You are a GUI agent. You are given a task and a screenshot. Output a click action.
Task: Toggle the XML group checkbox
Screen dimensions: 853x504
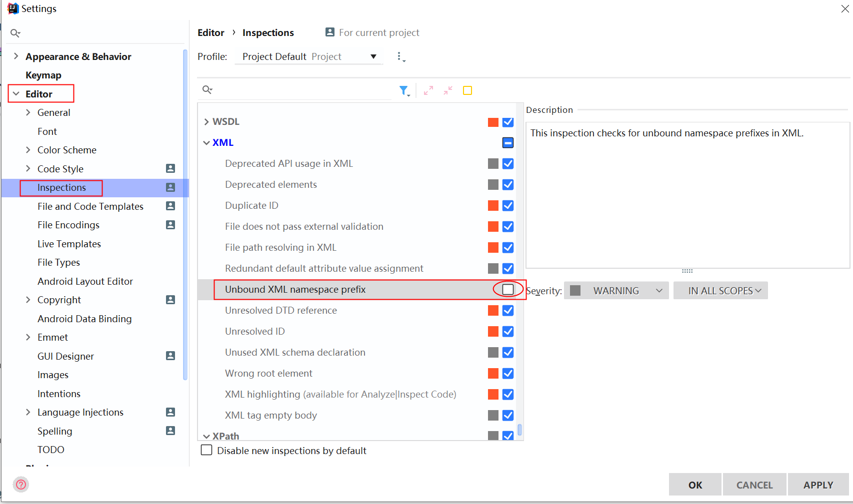tap(508, 143)
